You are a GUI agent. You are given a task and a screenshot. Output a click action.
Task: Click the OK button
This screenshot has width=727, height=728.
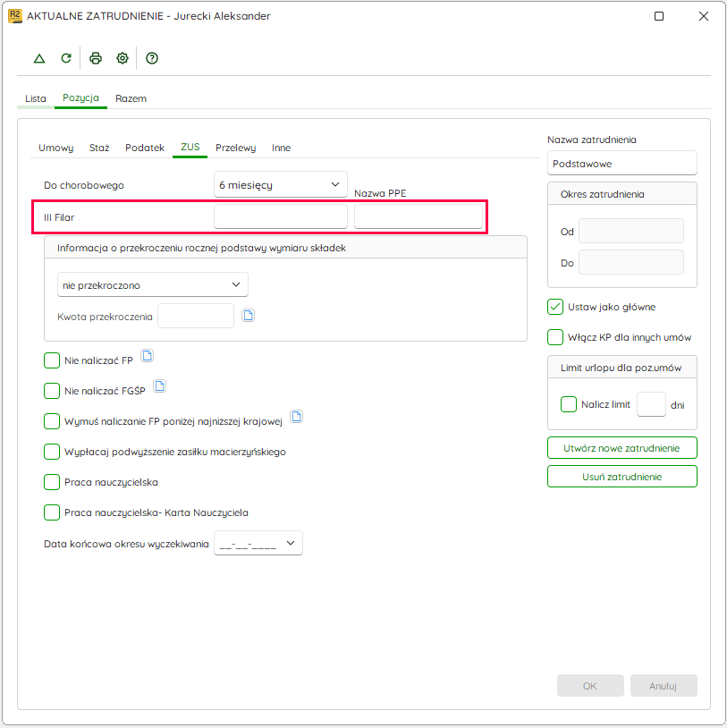point(590,686)
